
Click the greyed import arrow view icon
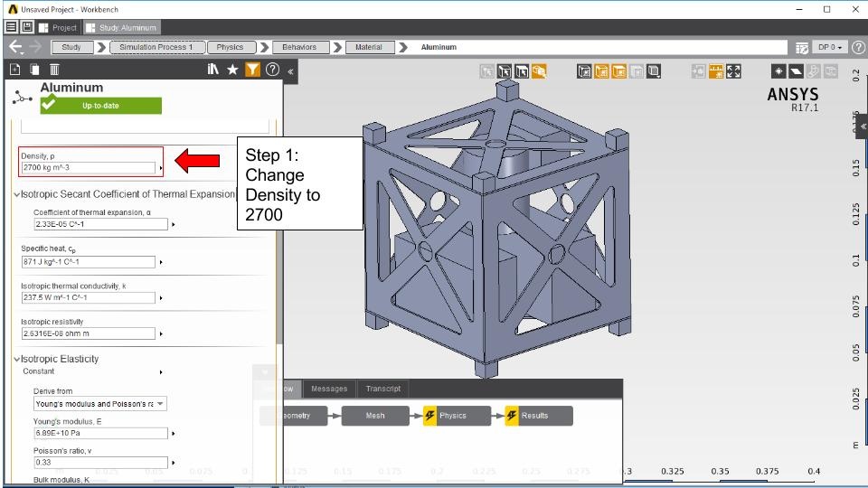[698, 71]
